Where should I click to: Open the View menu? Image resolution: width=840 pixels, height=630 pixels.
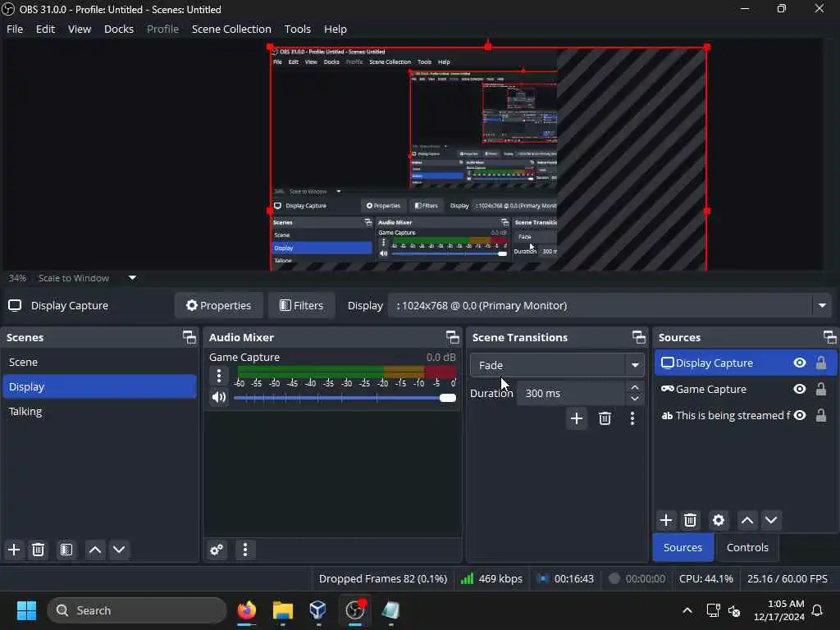pos(80,29)
